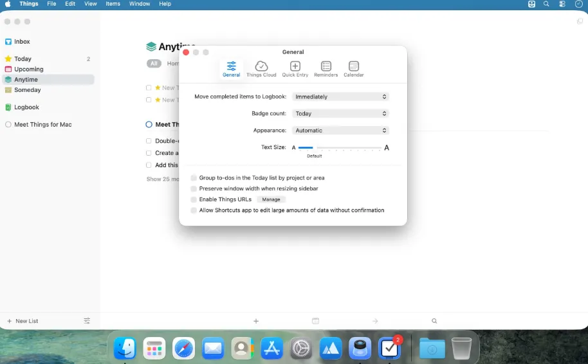
Task: Open Things Cloud preferences tab
Action: [x=261, y=69]
